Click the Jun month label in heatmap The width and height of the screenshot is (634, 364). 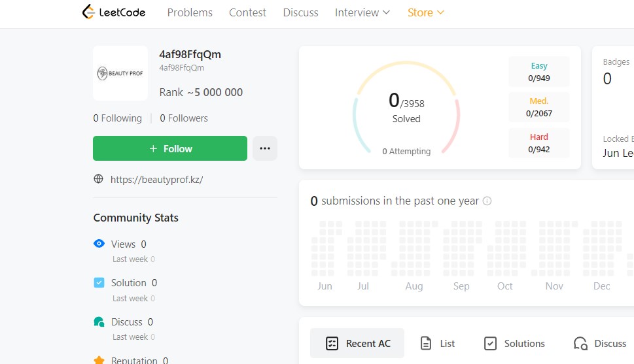(x=325, y=286)
